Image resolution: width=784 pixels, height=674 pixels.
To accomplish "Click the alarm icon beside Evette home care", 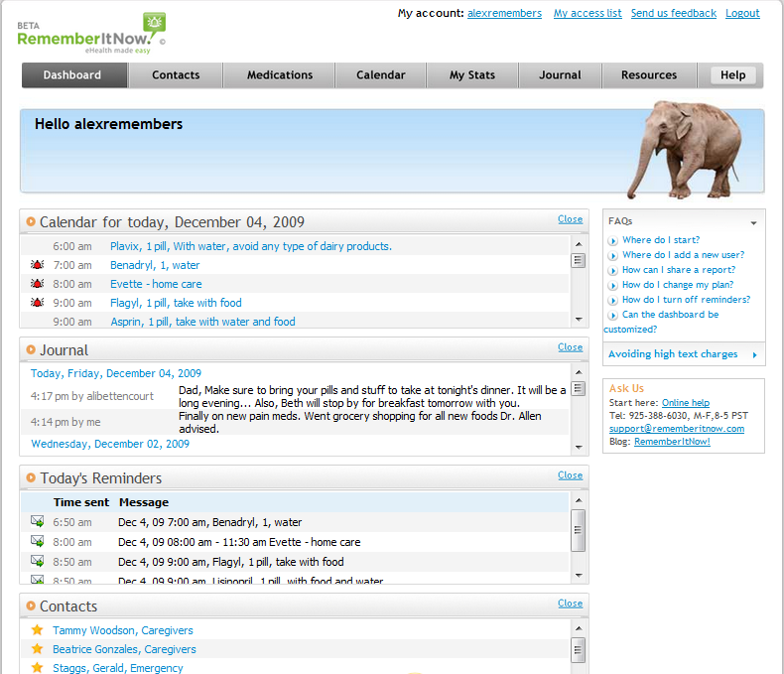I will point(37,284).
